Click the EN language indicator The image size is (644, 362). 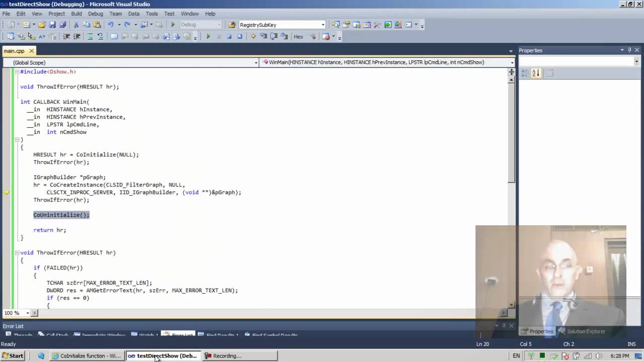coord(516,356)
